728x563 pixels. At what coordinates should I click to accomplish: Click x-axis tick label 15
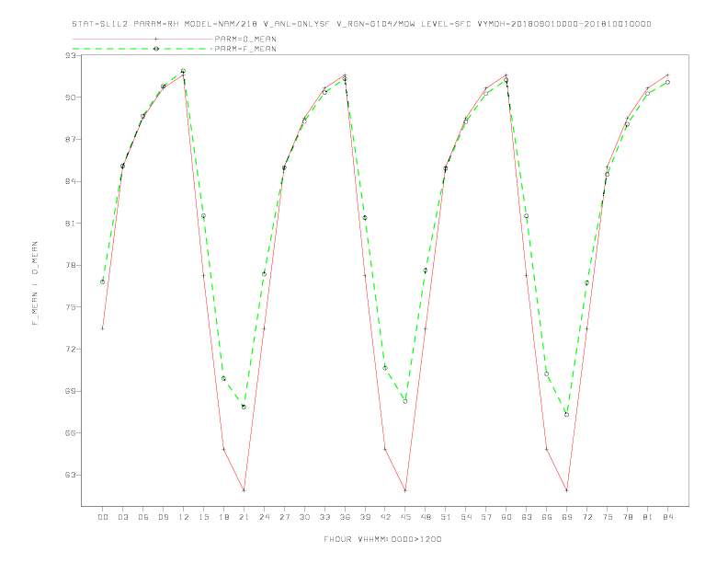(203, 517)
